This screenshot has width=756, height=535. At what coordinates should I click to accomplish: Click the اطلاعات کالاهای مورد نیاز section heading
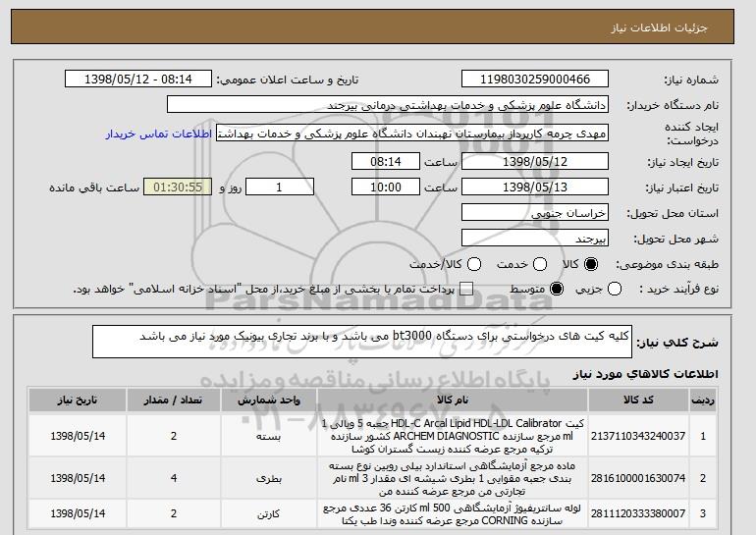coord(645,375)
